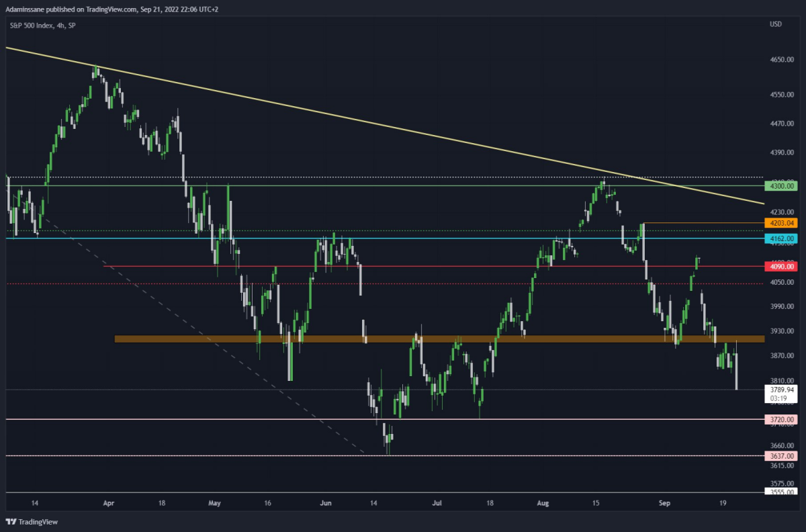Click the 3870.00 price axis label
Image resolution: width=806 pixels, height=532 pixels.
click(x=782, y=355)
